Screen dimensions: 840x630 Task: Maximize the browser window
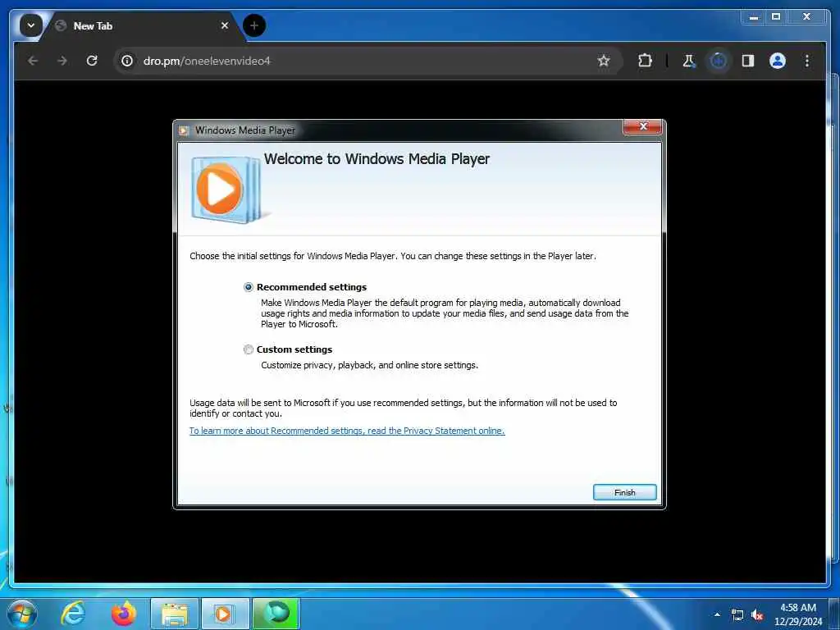776,17
